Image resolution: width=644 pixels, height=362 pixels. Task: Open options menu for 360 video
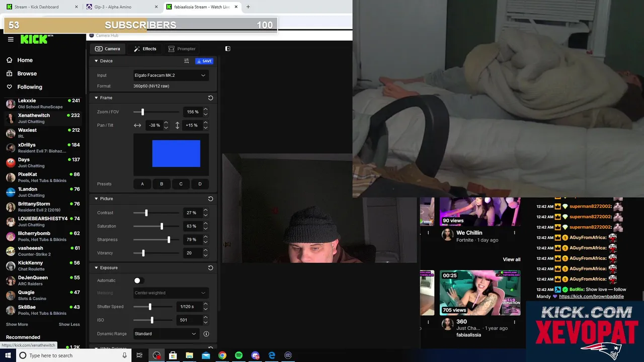[514, 321]
